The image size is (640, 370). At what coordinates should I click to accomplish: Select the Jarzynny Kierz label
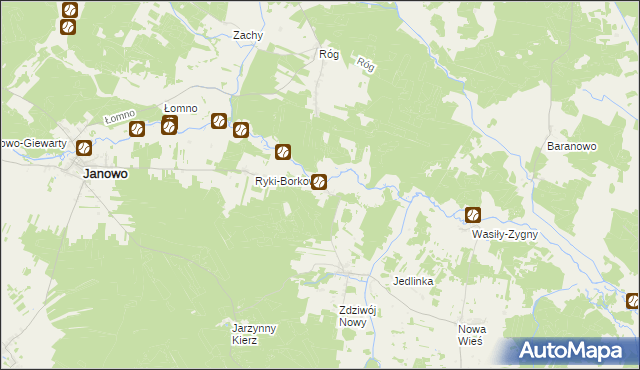(254, 334)
